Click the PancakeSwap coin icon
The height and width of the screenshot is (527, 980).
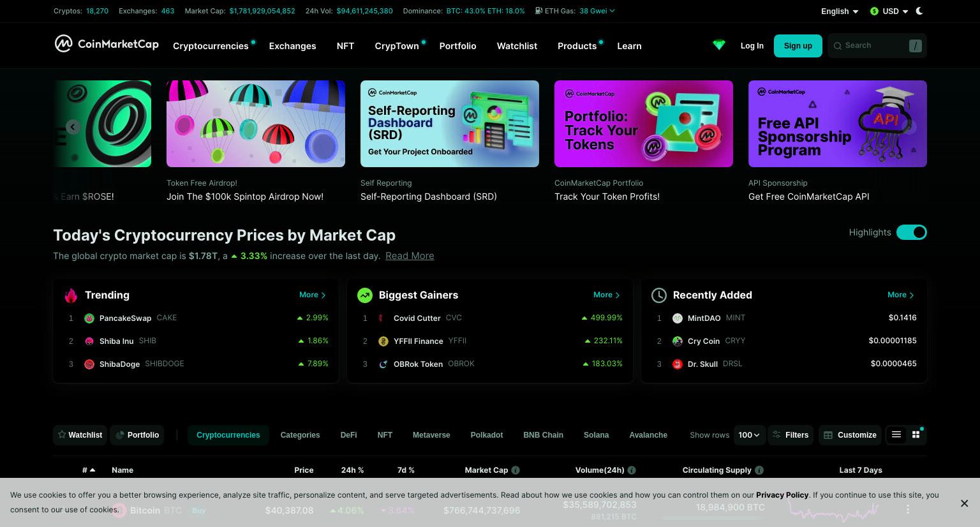(89, 318)
